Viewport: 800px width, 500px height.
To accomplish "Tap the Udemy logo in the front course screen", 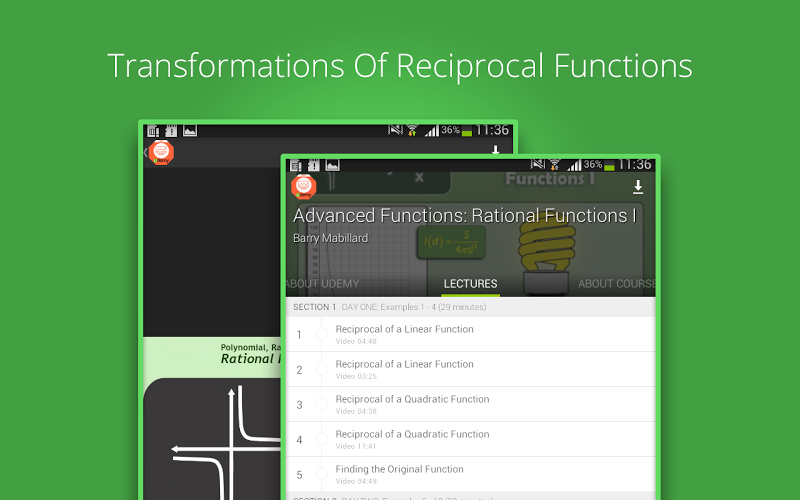I will coord(304,187).
